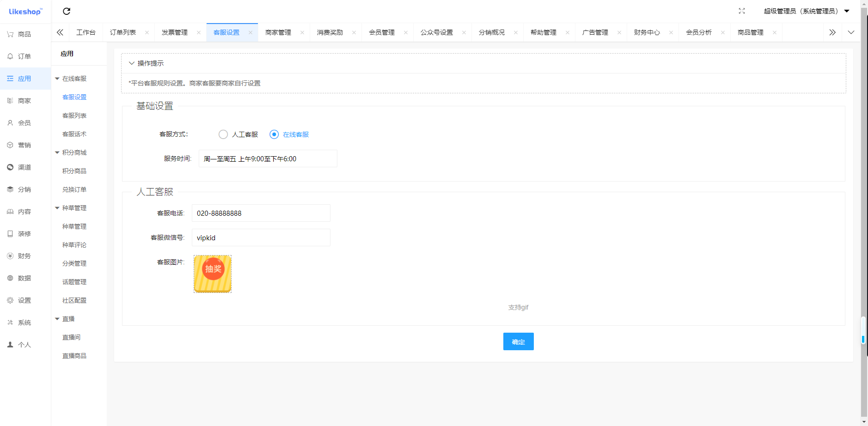Click the fullscreen toggle icon

coord(742,11)
